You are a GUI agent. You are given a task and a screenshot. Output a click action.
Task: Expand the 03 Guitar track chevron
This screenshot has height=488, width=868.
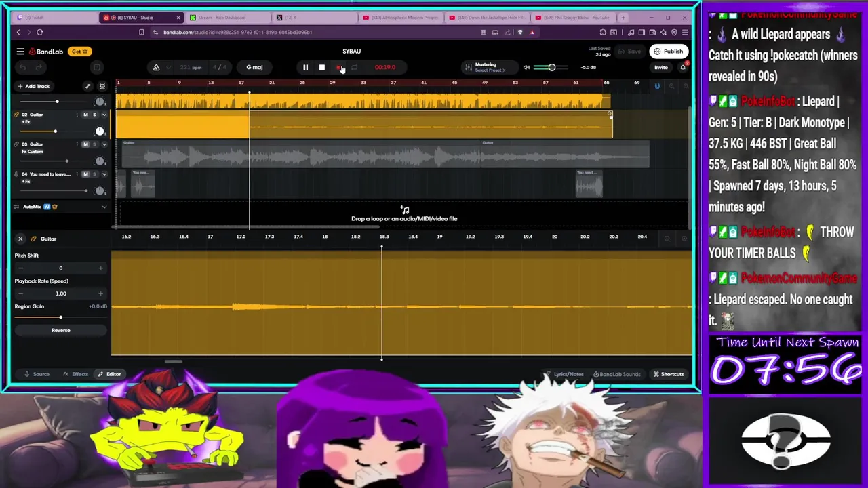tap(104, 144)
